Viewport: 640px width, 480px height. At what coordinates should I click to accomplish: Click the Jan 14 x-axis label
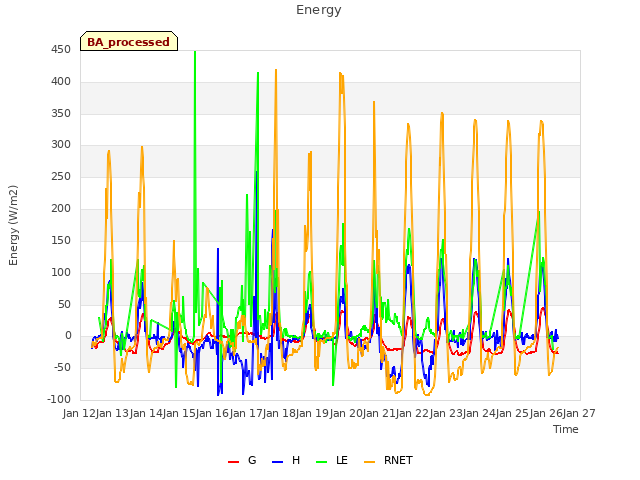point(146,413)
